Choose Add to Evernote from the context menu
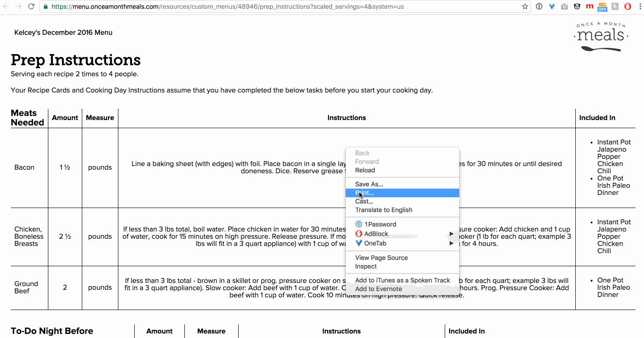This screenshot has width=644, height=338. point(402,289)
